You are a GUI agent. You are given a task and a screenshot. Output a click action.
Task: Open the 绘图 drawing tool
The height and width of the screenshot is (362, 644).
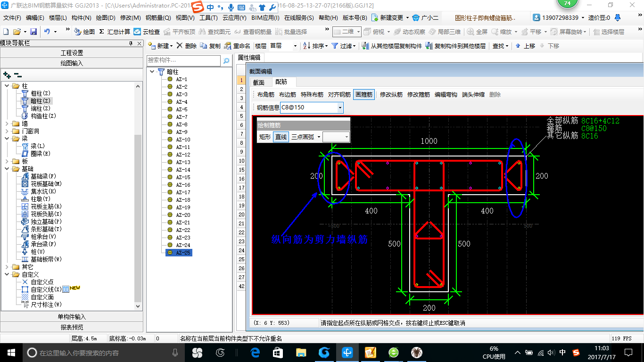tap(84, 32)
